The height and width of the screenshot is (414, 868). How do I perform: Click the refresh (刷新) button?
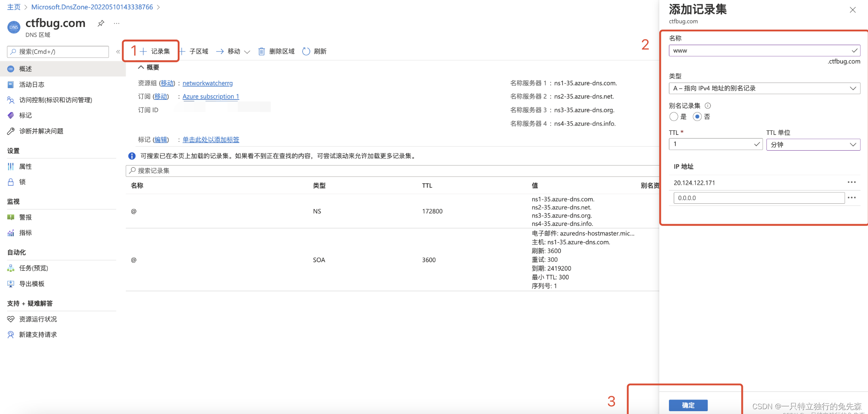point(314,51)
